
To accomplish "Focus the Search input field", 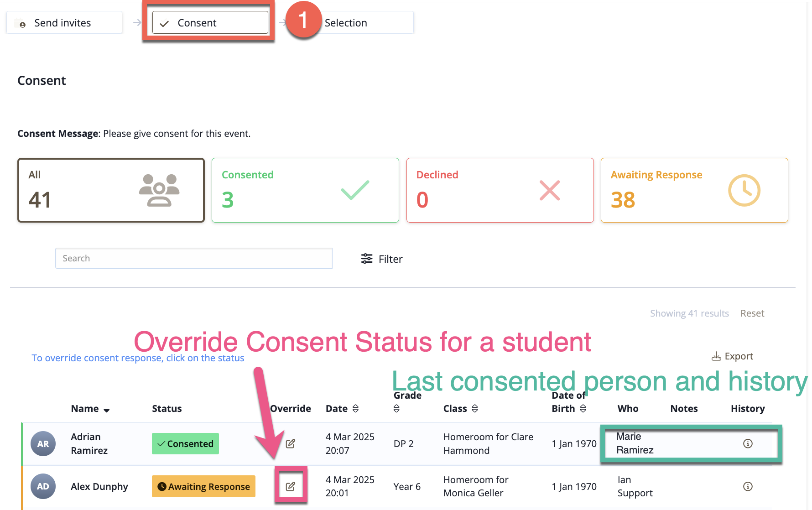I will 194,258.
